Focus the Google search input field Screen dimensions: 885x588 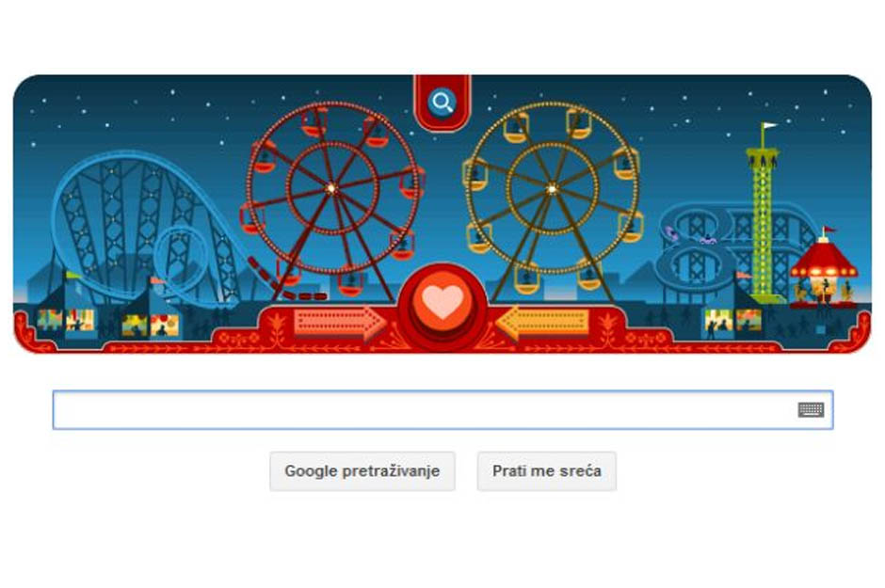442,410
